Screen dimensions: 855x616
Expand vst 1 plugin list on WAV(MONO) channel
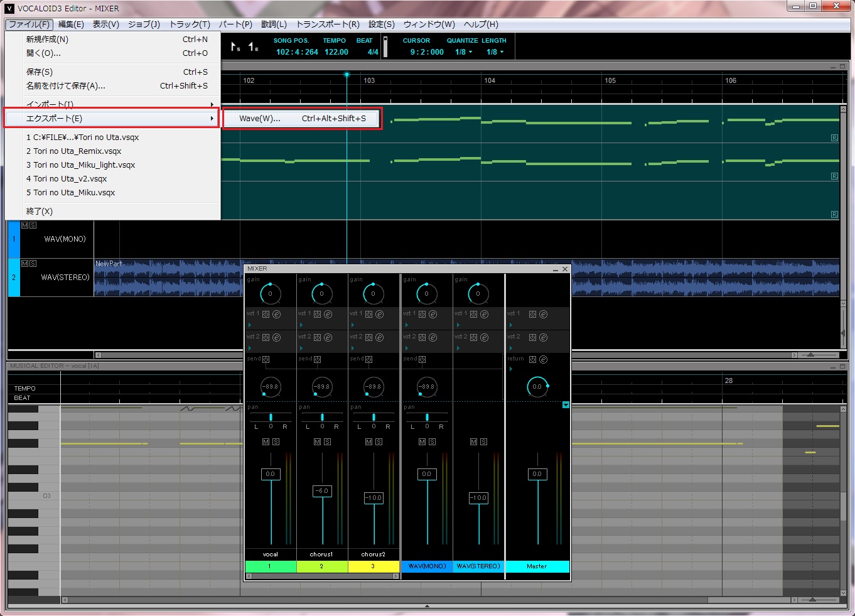coord(406,325)
